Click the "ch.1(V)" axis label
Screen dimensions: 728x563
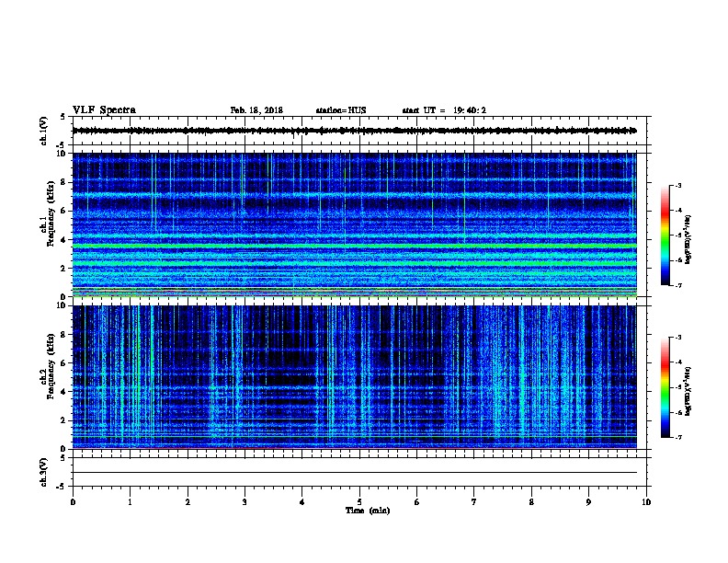(44, 131)
